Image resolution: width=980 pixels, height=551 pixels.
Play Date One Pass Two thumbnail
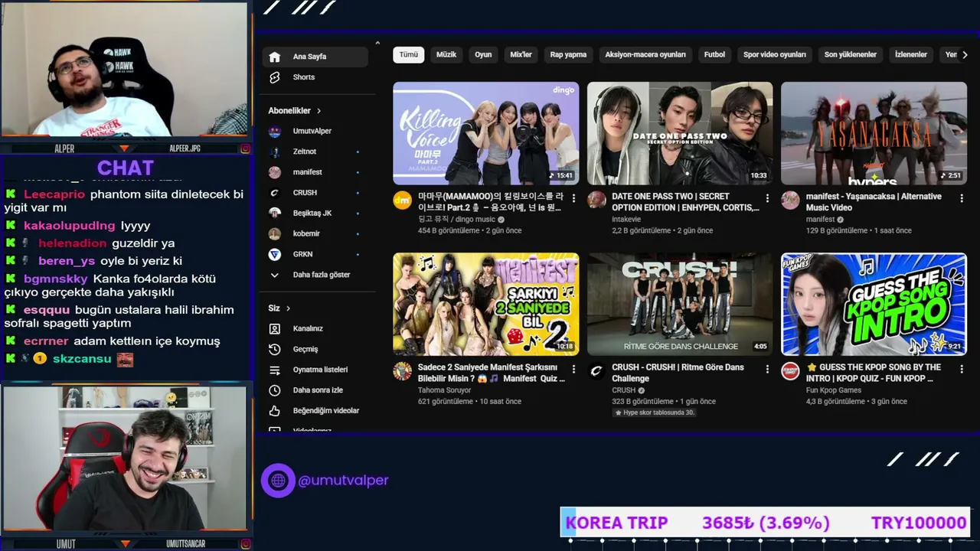[680, 133]
